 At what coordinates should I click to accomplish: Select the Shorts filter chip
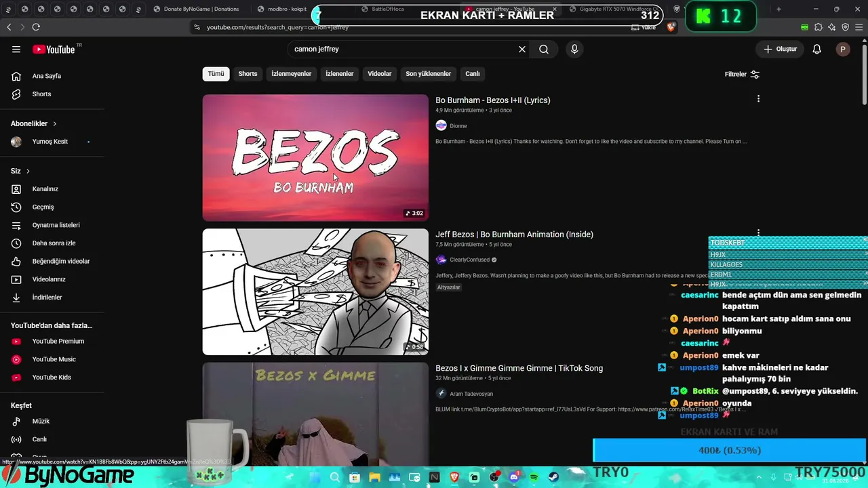(248, 74)
